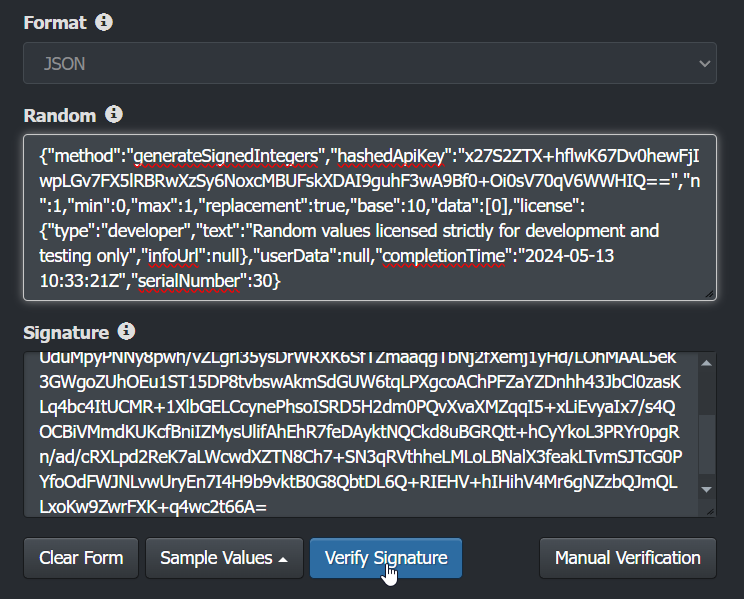Click the Signature scrollbar up arrow
The height and width of the screenshot is (599, 744).
click(x=707, y=363)
